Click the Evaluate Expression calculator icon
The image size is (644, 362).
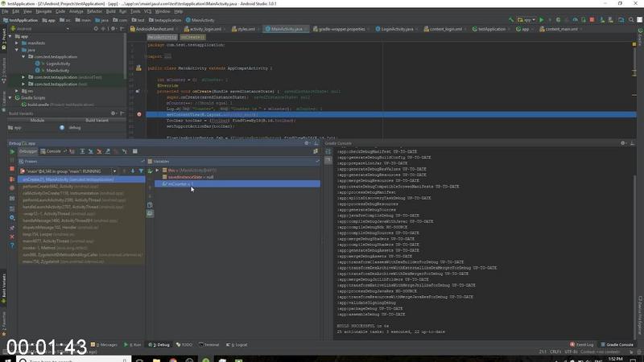click(134, 151)
